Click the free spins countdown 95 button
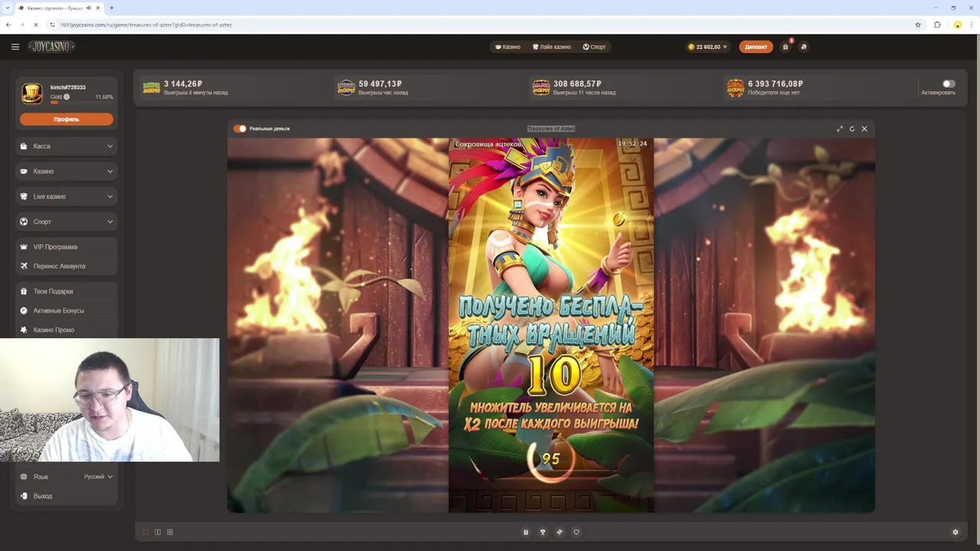Viewport: 980px width, 551px height. click(x=551, y=459)
